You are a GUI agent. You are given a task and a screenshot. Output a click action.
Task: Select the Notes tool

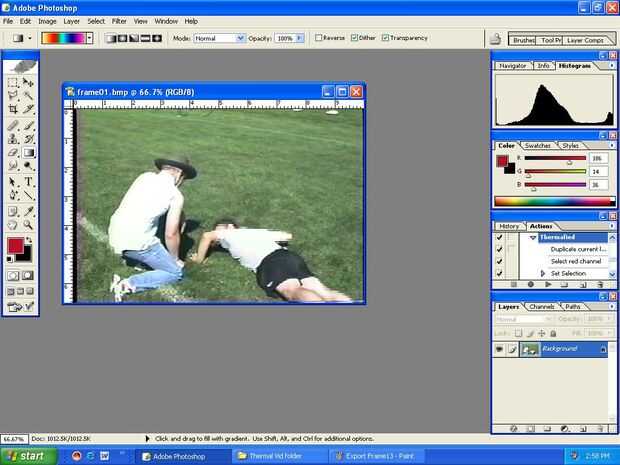13,212
